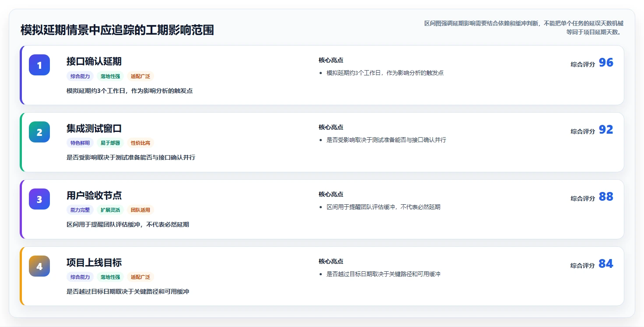Viewport: 644px width, 327px height.
Task: Select the 综合能力 tag in 项目上线目标 card
Action: tap(80, 277)
